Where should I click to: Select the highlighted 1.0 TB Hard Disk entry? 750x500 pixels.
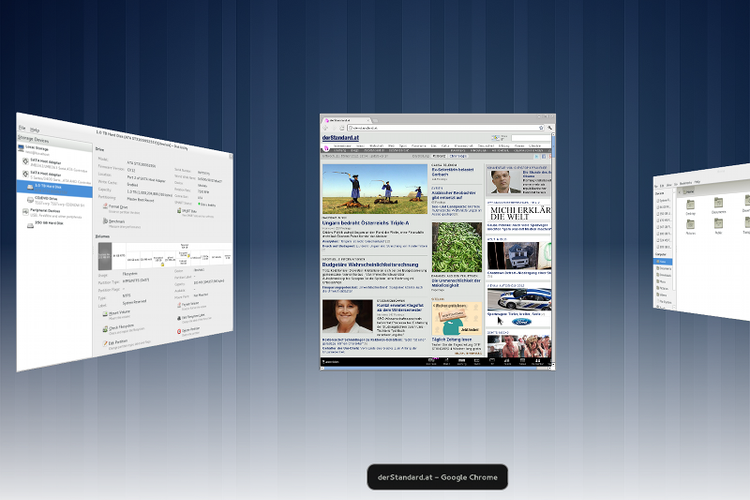point(52,186)
